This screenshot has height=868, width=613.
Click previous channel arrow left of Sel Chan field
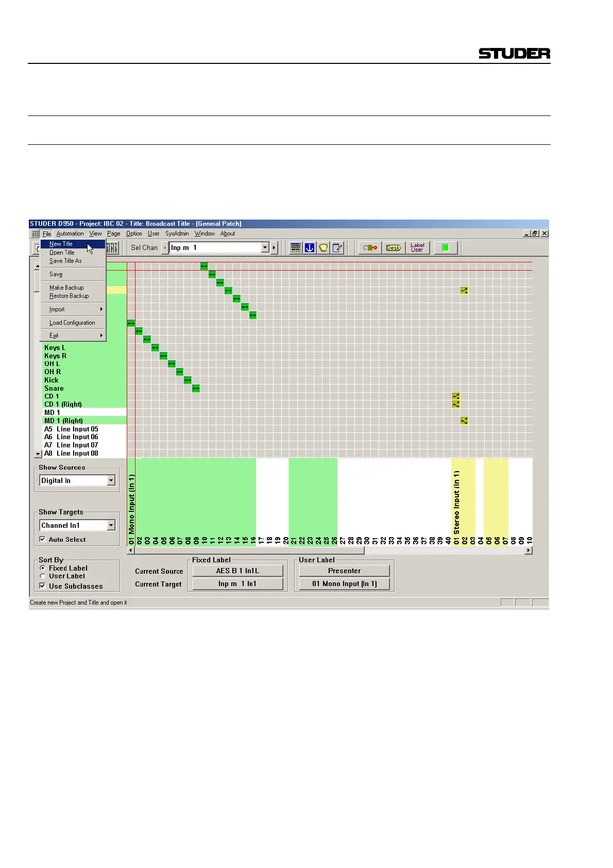[x=165, y=248]
